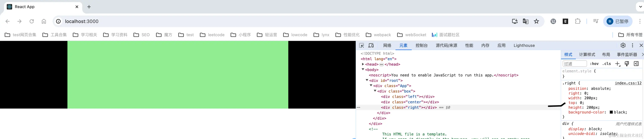Image resolution: width=644 pixels, height=139 pixels.
Task: Show more style pane tabs chevron
Action: tap(642, 55)
